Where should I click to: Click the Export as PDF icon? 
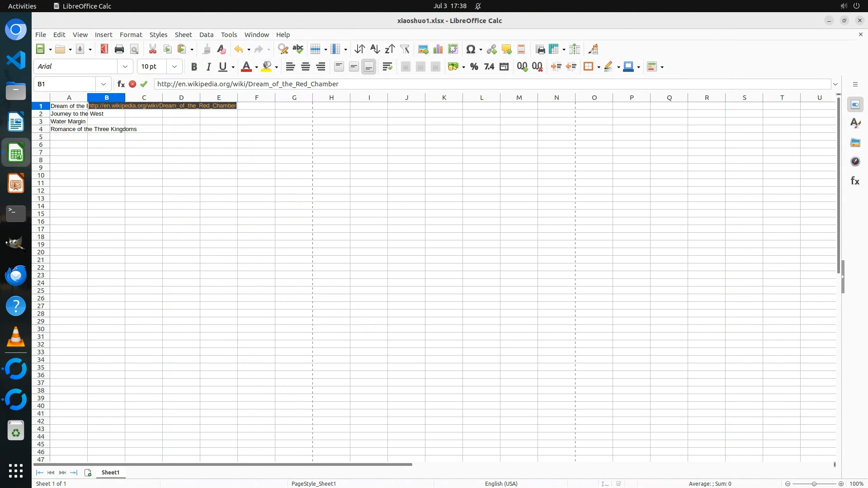(x=104, y=49)
